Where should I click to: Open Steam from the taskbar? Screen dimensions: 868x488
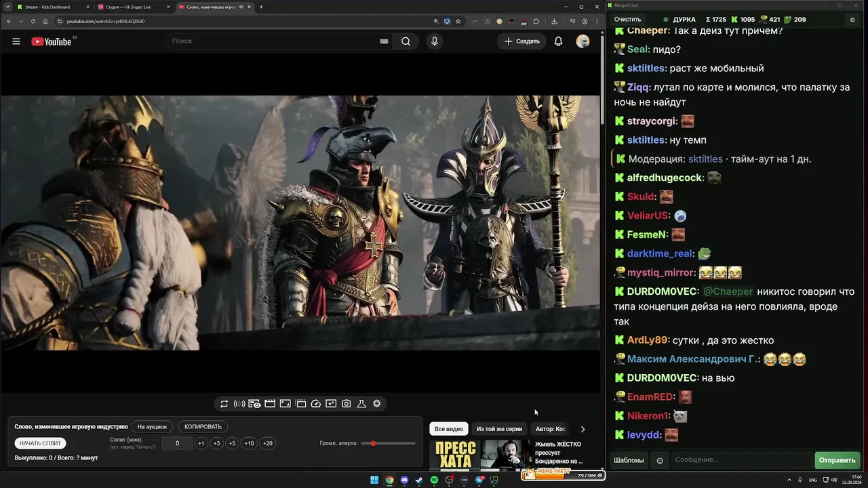[419, 481]
